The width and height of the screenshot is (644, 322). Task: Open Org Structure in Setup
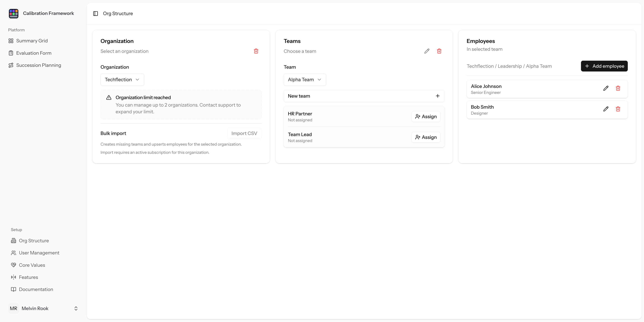click(34, 241)
